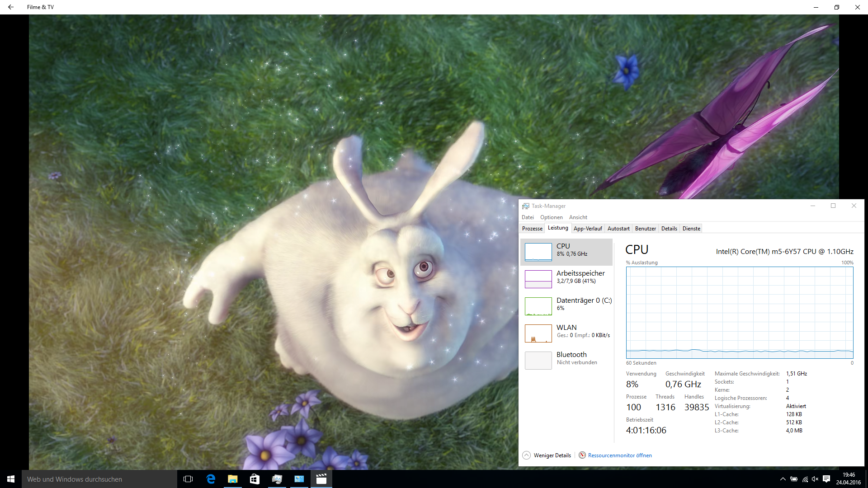Image resolution: width=868 pixels, height=488 pixels.
Task: Open the Action Center notification icon
Action: (x=826, y=479)
